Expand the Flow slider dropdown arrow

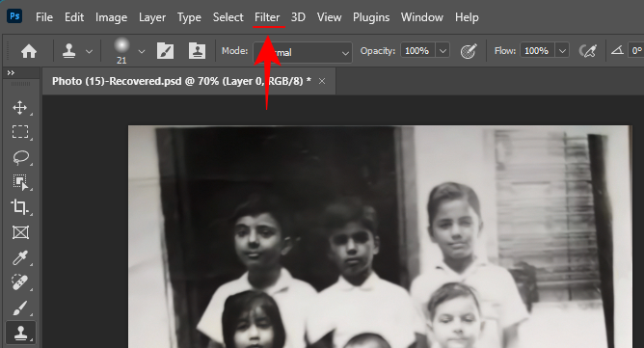pos(562,50)
